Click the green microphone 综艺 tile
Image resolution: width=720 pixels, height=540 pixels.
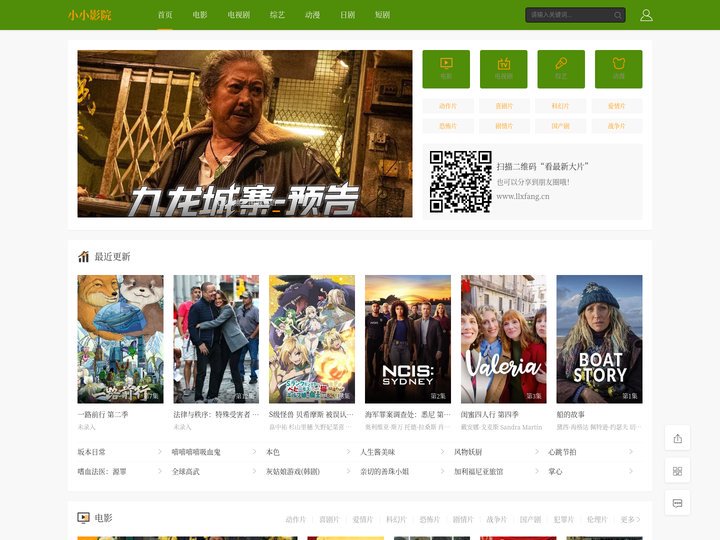561,69
